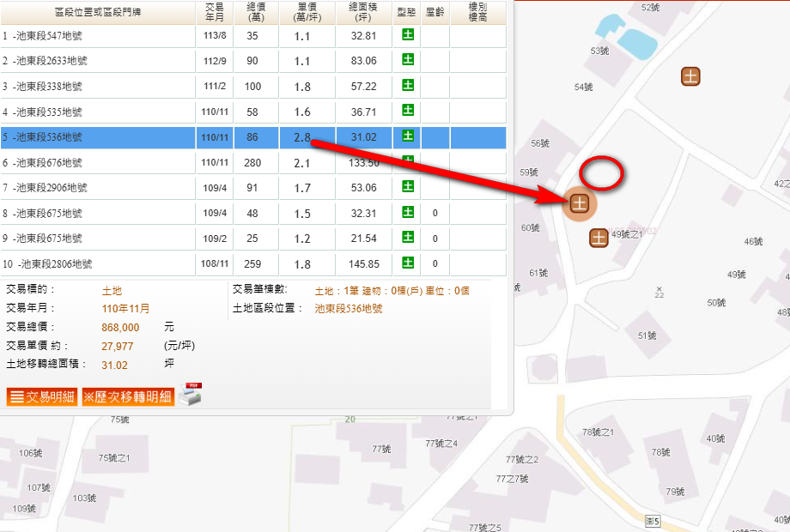The height and width of the screenshot is (532, 790).
Task: Click the 池東段536地號 land location link
Action: (349, 308)
